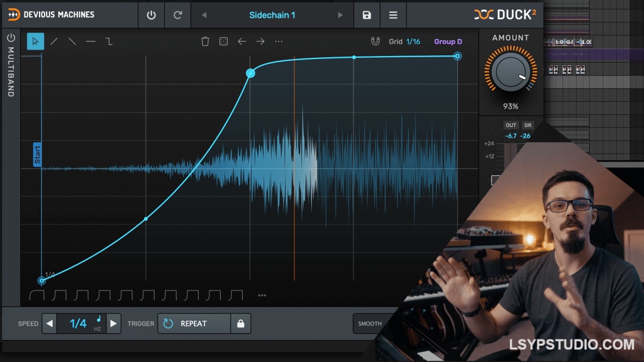Screen dimensions: 644x362
Task: Toggle the trigger lock button
Action: click(x=240, y=324)
